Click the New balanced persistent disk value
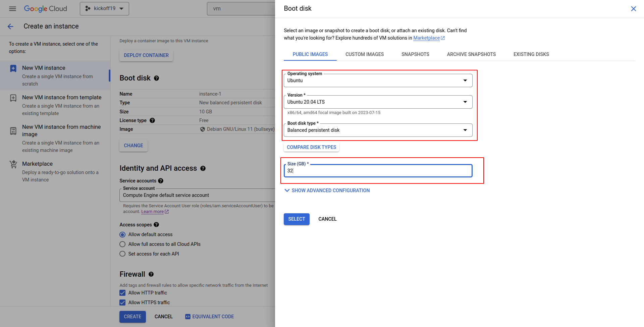Screen dimensions: 644x327 pyautogui.click(x=230, y=103)
